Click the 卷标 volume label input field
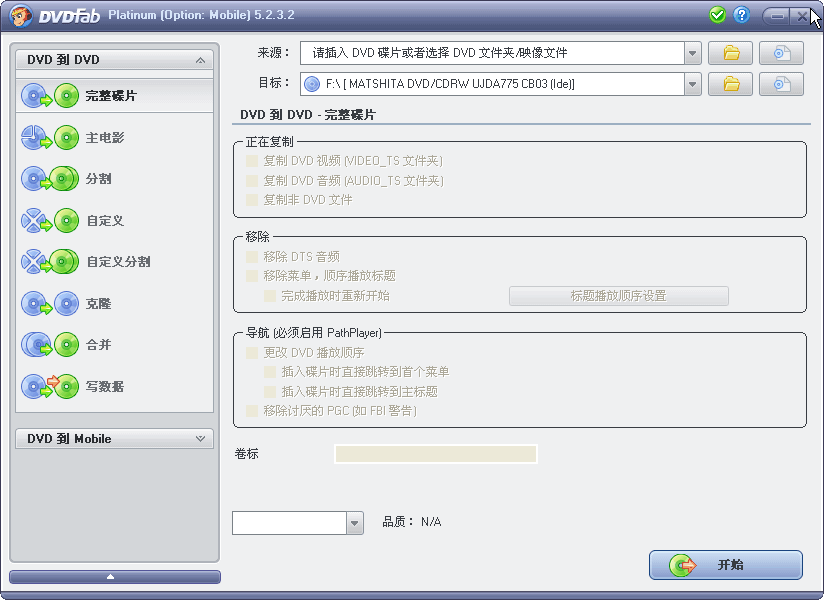The width and height of the screenshot is (824, 600). (436, 454)
